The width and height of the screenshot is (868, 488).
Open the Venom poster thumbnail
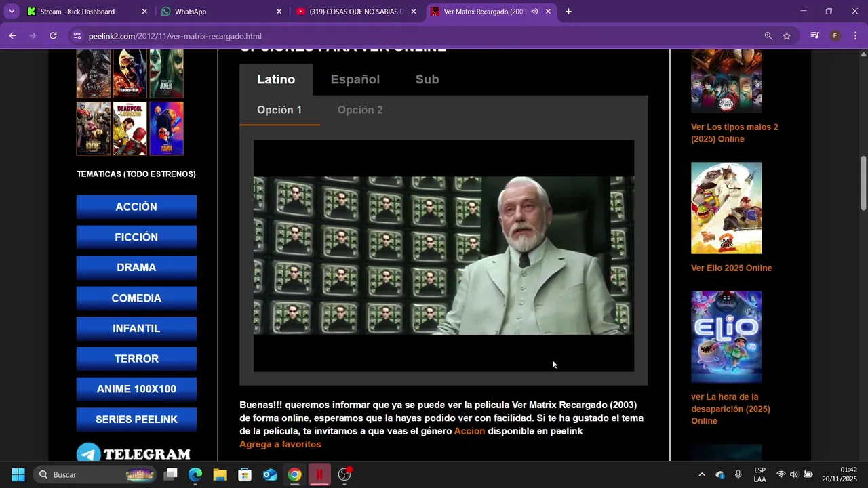point(94,73)
